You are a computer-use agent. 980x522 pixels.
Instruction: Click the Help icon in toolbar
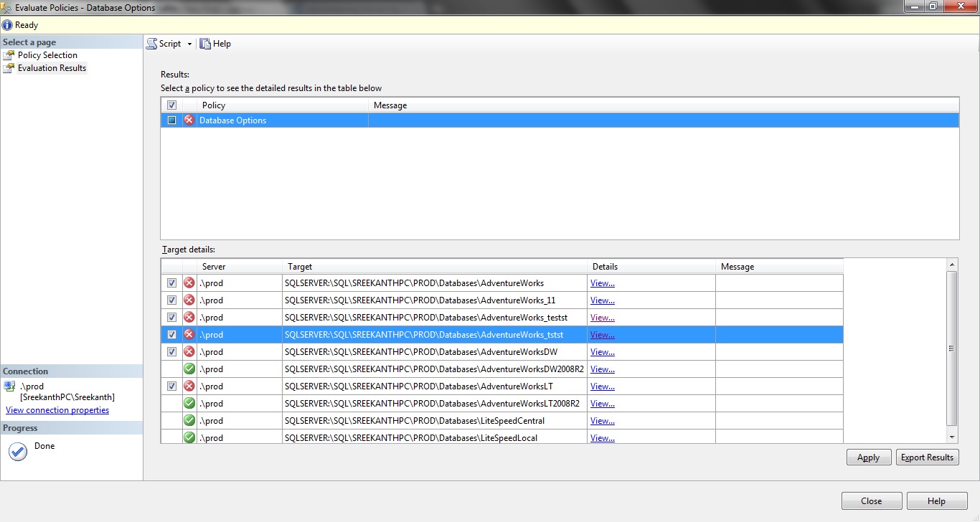205,44
